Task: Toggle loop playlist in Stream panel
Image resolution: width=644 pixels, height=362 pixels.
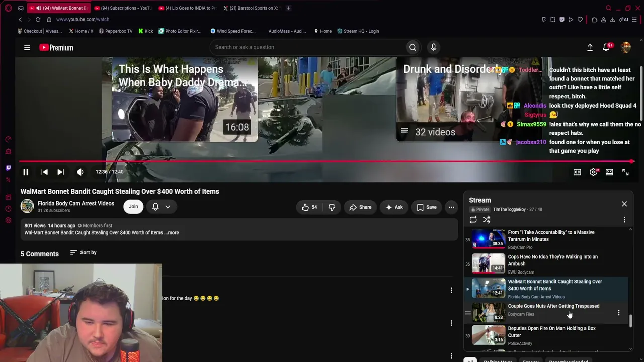Action: click(x=473, y=220)
